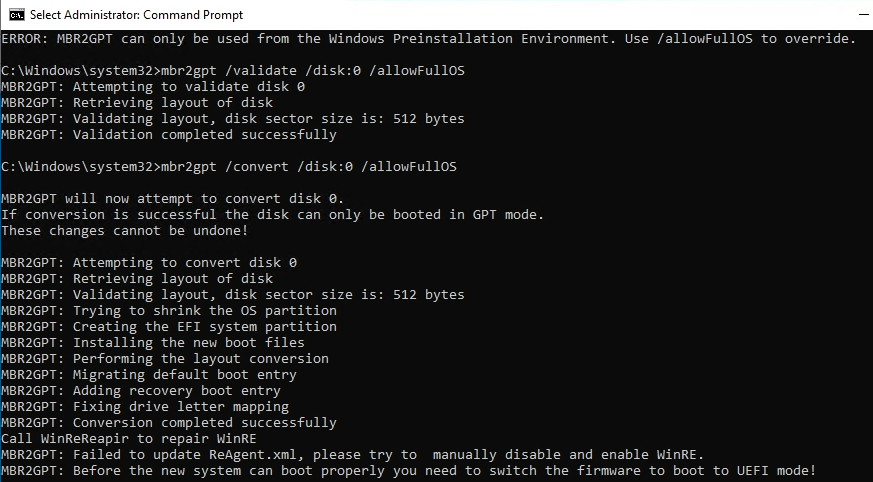
Task: Click the 'Creating the EFI system partition' line
Action: pyautogui.click(x=169, y=327)
